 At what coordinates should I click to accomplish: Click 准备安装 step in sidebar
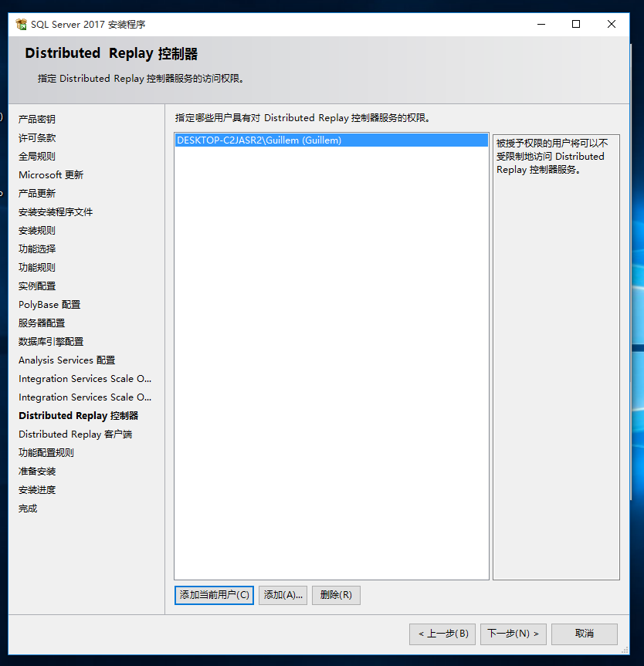[37, 472]
